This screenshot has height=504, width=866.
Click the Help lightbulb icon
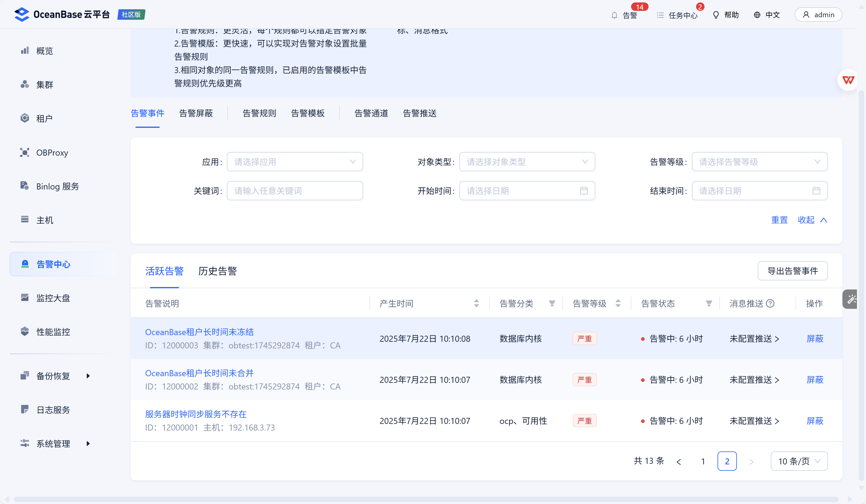(x=716, y=15)
